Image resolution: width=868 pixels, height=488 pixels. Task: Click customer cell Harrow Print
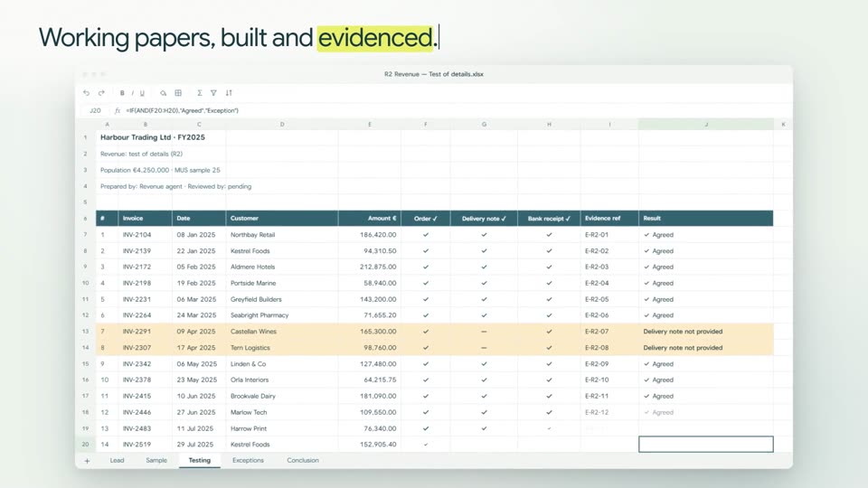[282, 428]
